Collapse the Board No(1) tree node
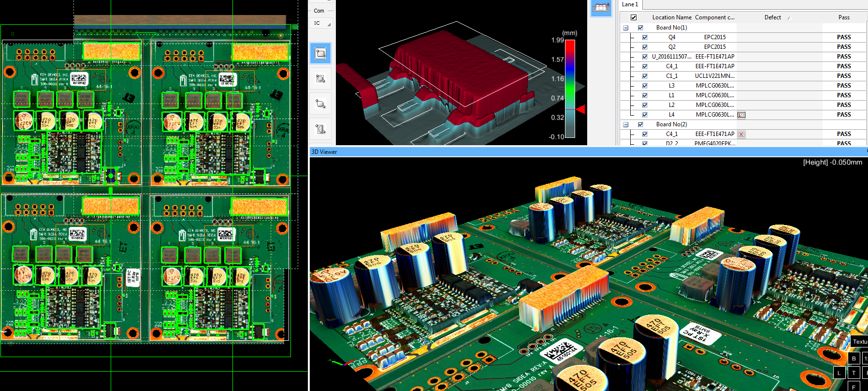868x391 pixels. click(x=625, y=28)
